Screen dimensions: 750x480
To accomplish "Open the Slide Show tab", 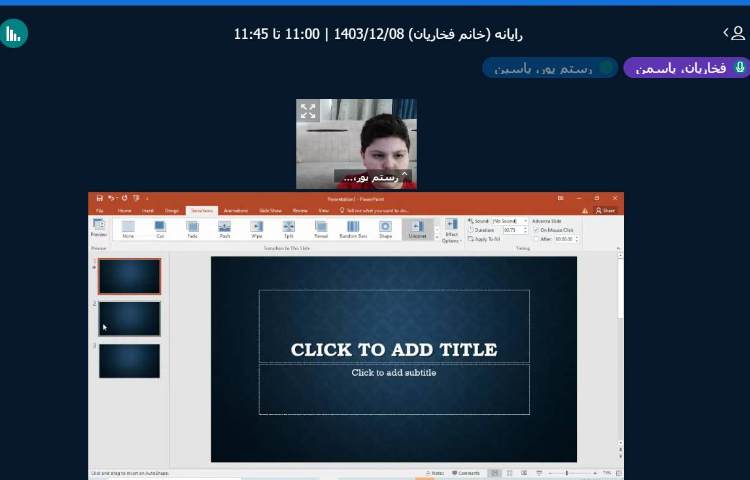I will tap(270, 210).
